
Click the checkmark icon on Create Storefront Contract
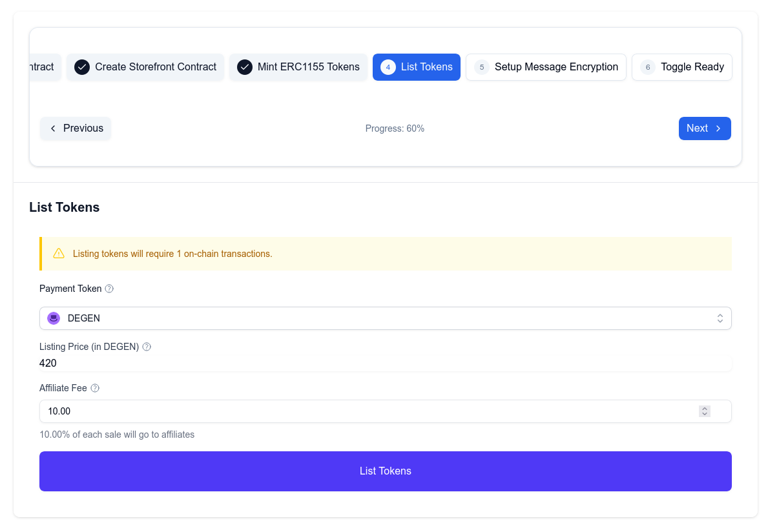pos(81,66)
